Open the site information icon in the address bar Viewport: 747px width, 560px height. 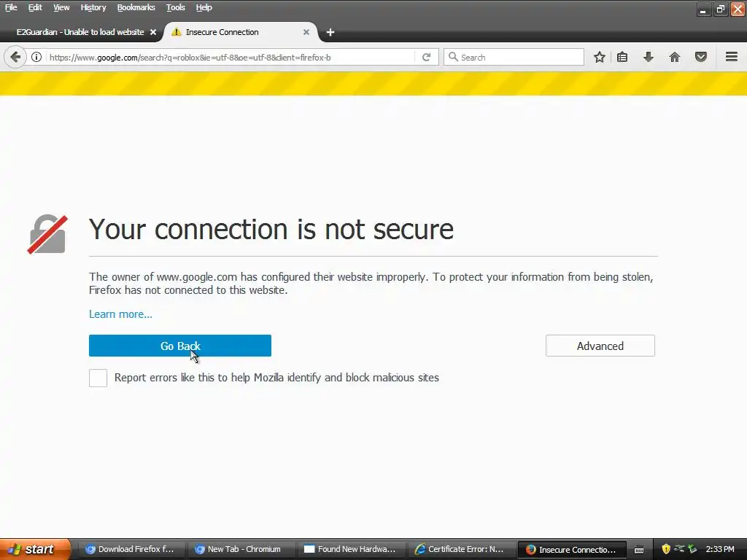tap(36, 57)
